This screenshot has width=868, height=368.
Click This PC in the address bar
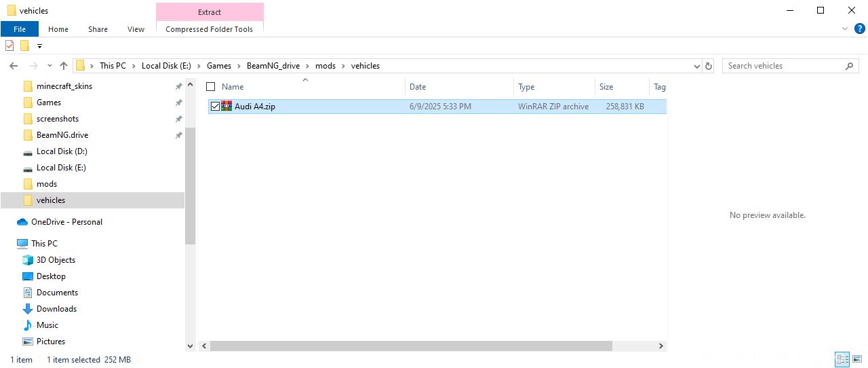113,66
